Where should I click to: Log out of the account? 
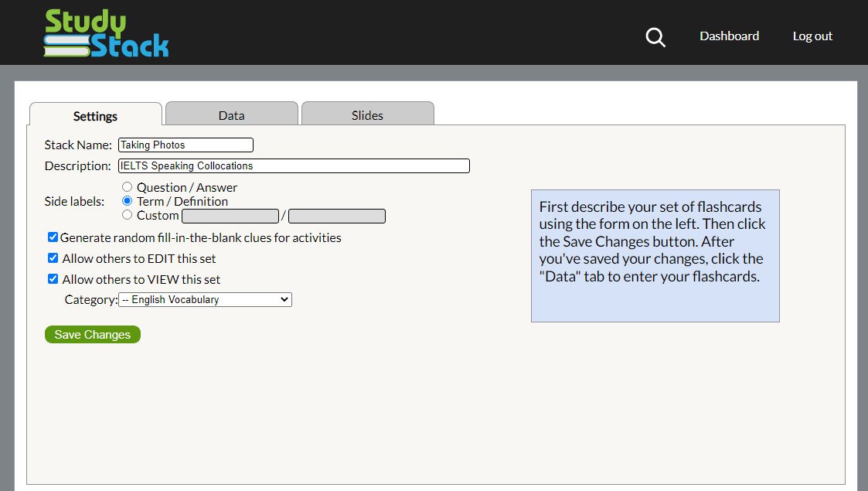tap(812, 36)
